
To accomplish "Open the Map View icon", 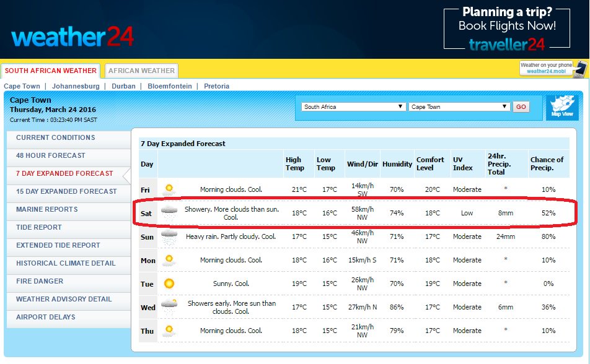I will pos(562,108).
